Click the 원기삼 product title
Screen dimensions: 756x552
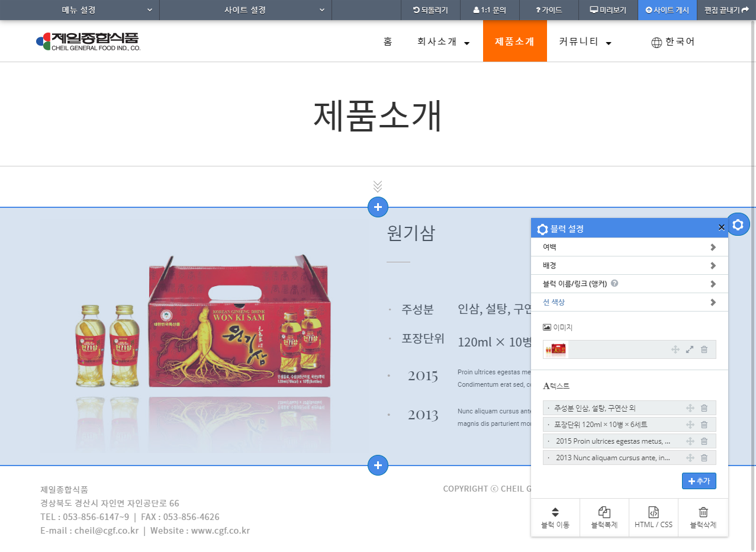tap(410, 233)
